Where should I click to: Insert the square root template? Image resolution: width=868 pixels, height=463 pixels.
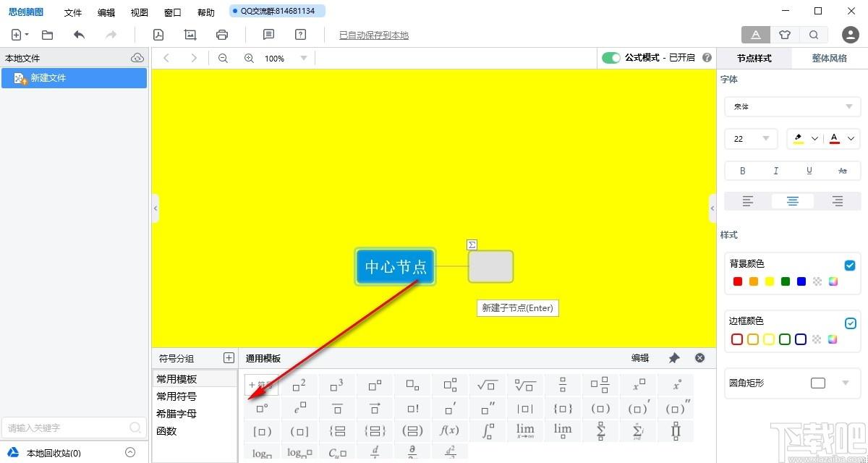pos(488,386)
